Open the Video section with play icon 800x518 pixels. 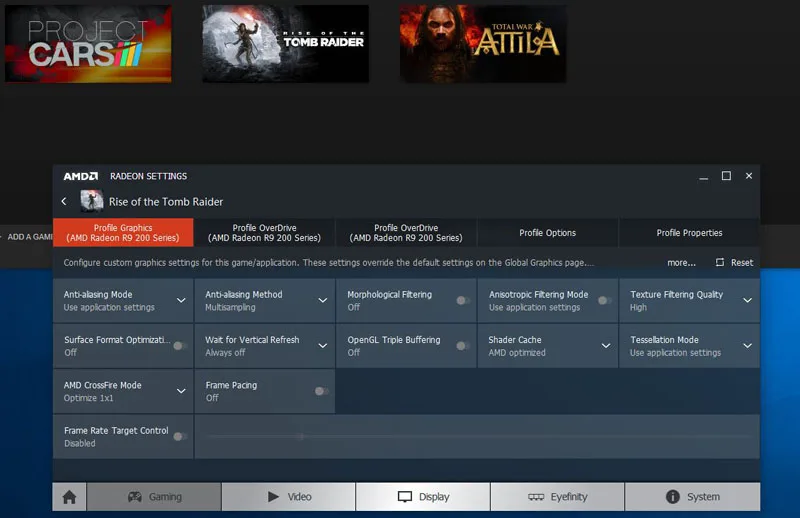point(288,497)
